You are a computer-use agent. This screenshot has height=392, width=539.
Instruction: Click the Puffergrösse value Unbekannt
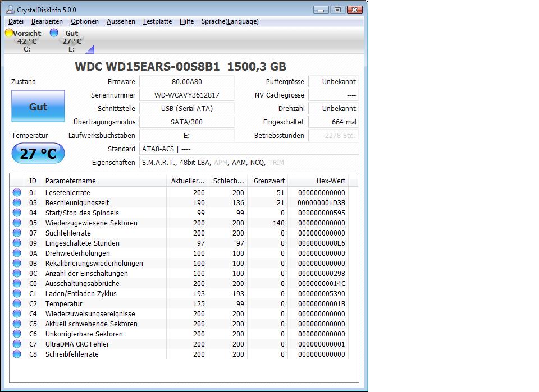pos(334,82)
